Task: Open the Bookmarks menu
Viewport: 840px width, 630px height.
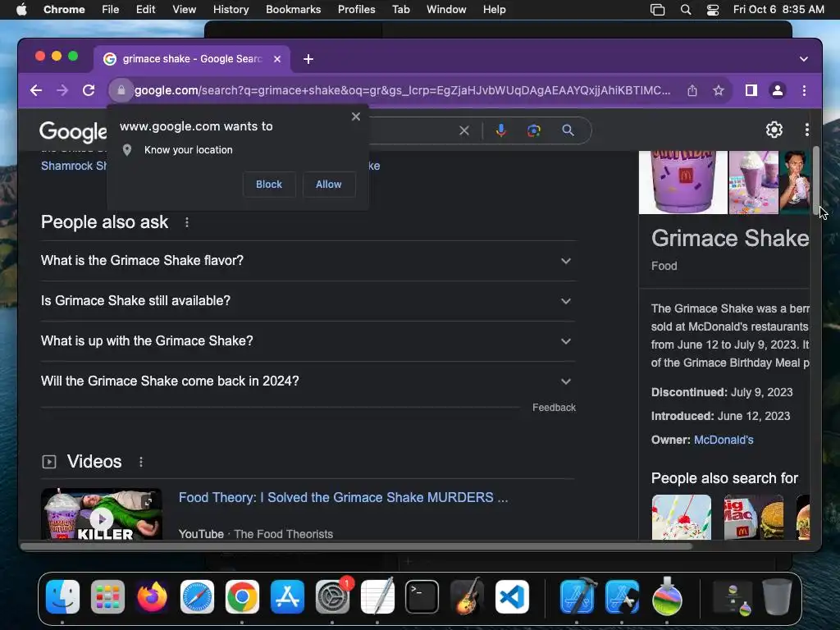Action: 293,10
